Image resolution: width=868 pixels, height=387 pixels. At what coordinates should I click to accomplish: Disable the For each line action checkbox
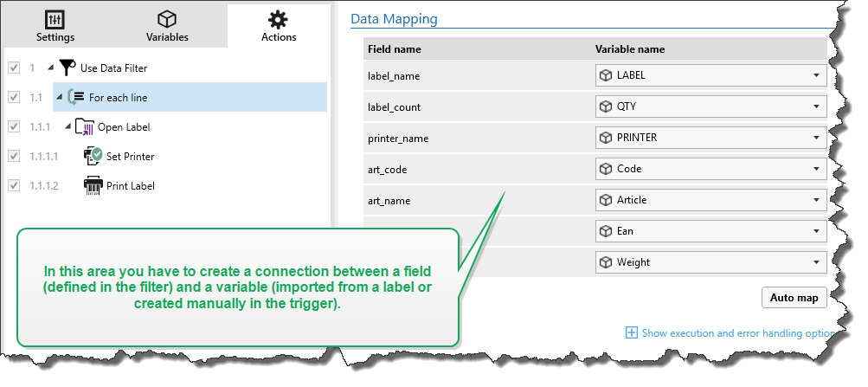[x=13, y=97]
